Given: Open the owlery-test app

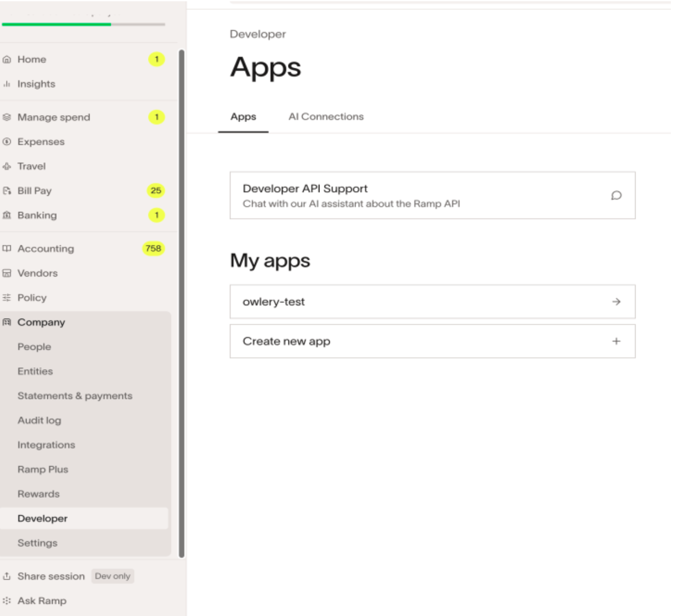Looking at the screenshot, I should tap(432, 302).
